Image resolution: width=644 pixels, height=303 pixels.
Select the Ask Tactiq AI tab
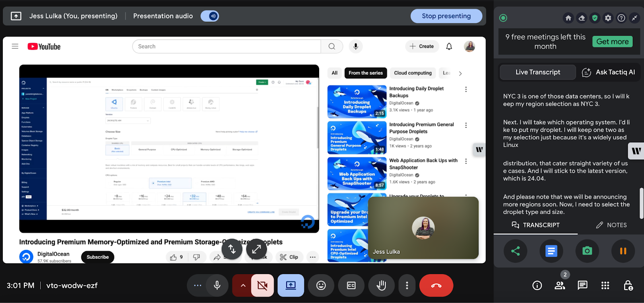point(608,72)
